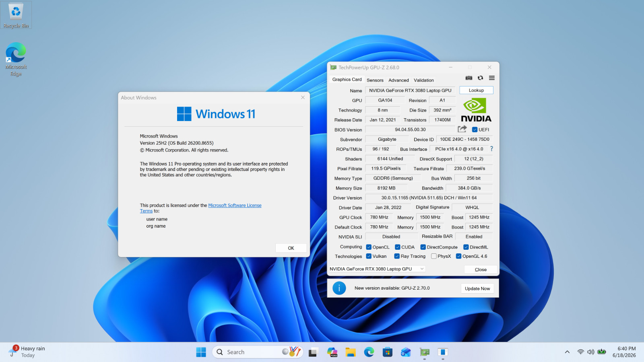Show hidden icons in system tray
Viewport: 644px width, 362px height.
[x=567, y=352]
